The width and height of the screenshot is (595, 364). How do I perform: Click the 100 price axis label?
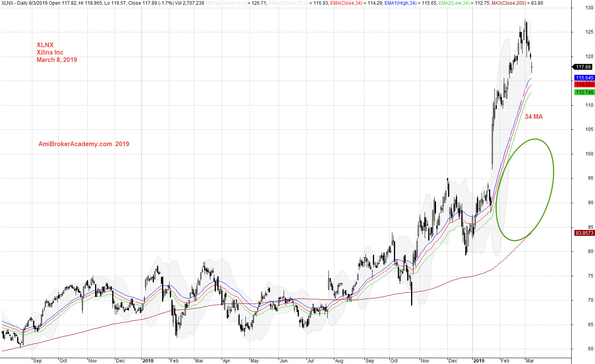click(x=590, y=154)
